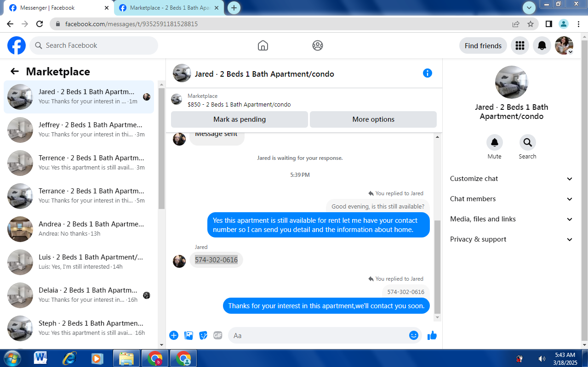The height and width of the screenshot is (367, 588).
Task: Open Internet Explorer from taskbar
Action: coord(69,358)
